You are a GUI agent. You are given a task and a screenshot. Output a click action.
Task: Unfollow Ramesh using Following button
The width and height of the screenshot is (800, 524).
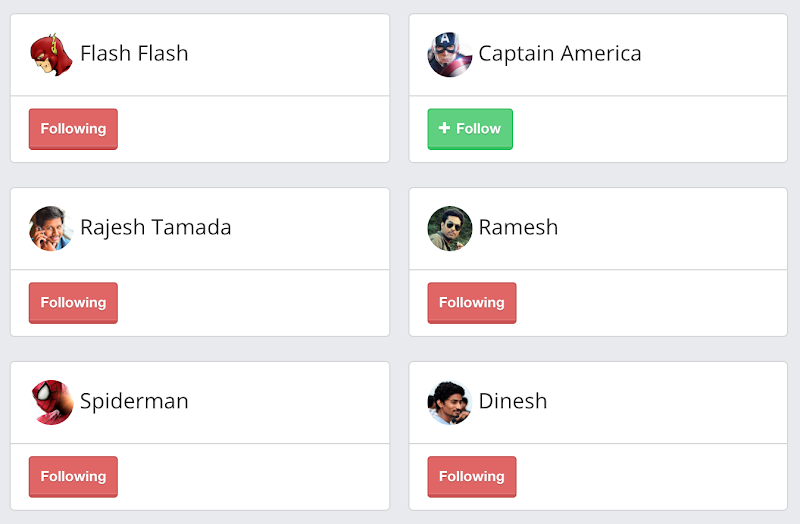pyautogui.click(x=471, y=303)
